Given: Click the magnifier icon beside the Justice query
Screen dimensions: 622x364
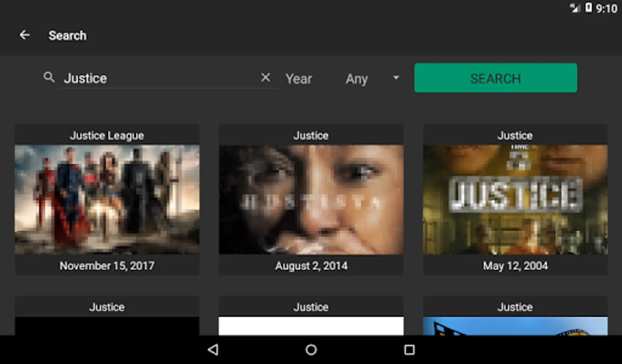Looking at the screenshot, I should coord(49,77).
